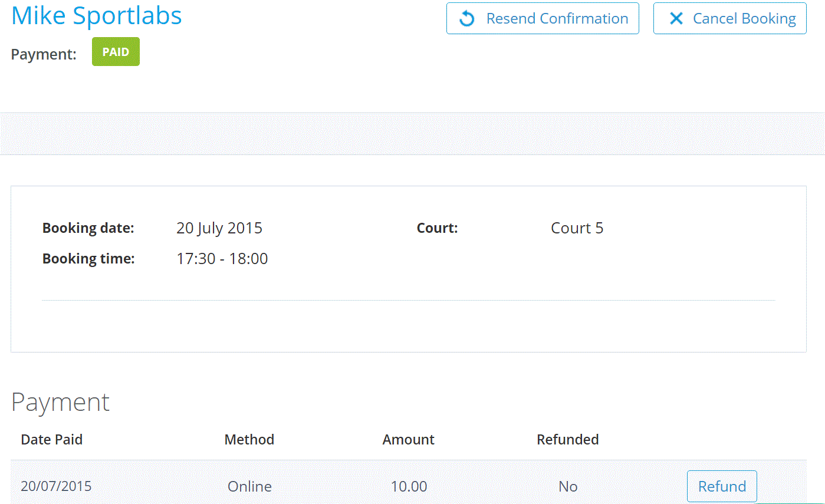Select the Mike Sportlabs heading
Screen dimensions: 825x504
click(97, 16)
